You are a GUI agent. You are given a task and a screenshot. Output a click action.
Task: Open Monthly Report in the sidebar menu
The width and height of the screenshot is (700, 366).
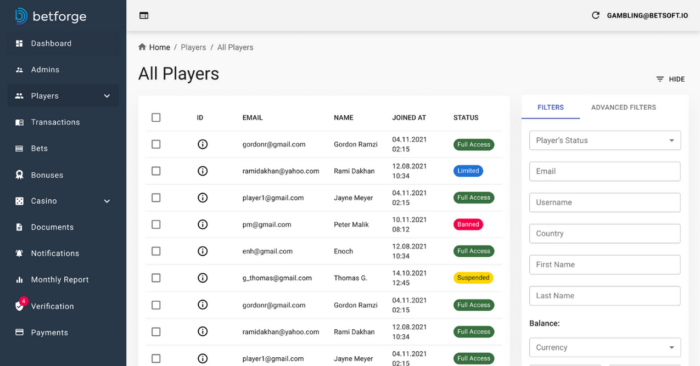point(60,280)
